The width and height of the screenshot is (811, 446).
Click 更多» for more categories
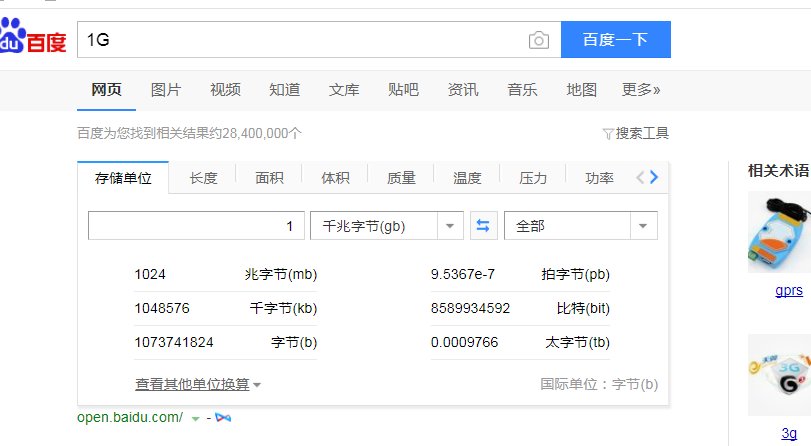coord(641,90)
